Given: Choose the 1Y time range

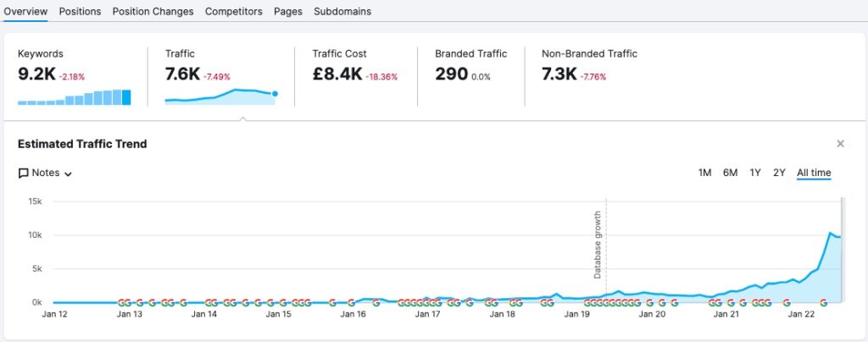Looking at the screenshot, I should pyautogui.click(x=755, y=173).
